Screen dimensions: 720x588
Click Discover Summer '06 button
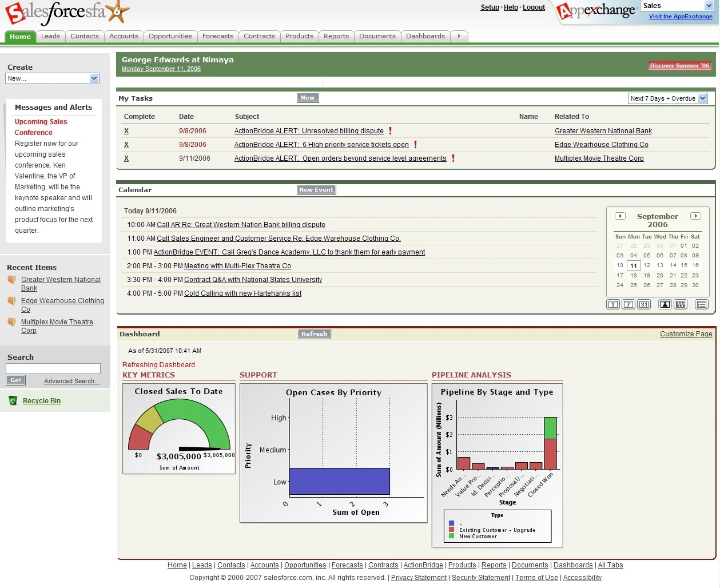click(x=679, y=66)
